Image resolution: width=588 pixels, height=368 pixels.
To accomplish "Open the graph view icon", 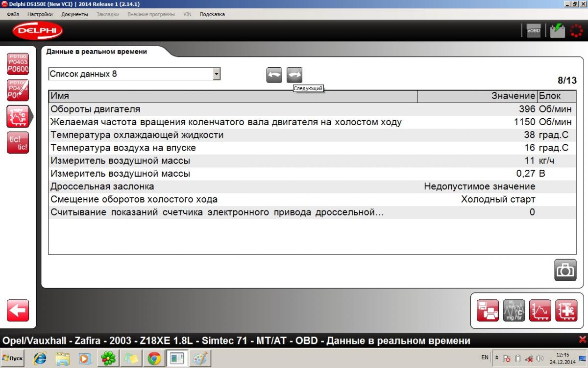I will coord(540,311).
